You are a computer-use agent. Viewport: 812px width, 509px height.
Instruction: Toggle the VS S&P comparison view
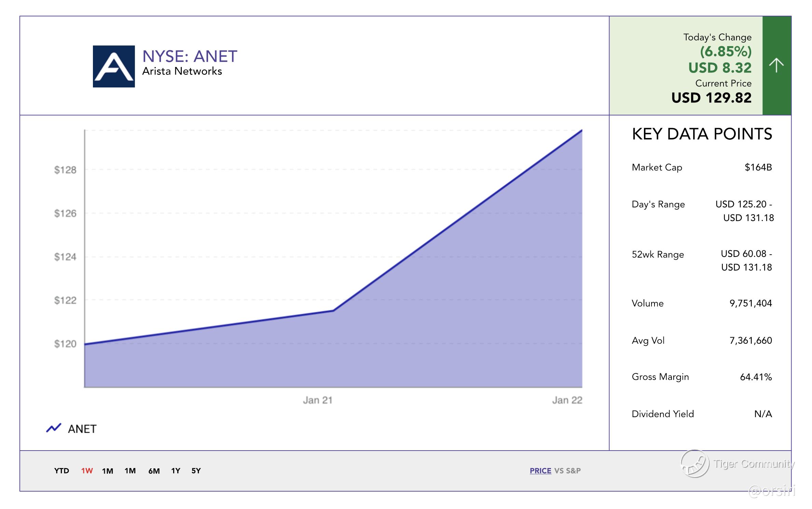[x=567, y=471]
